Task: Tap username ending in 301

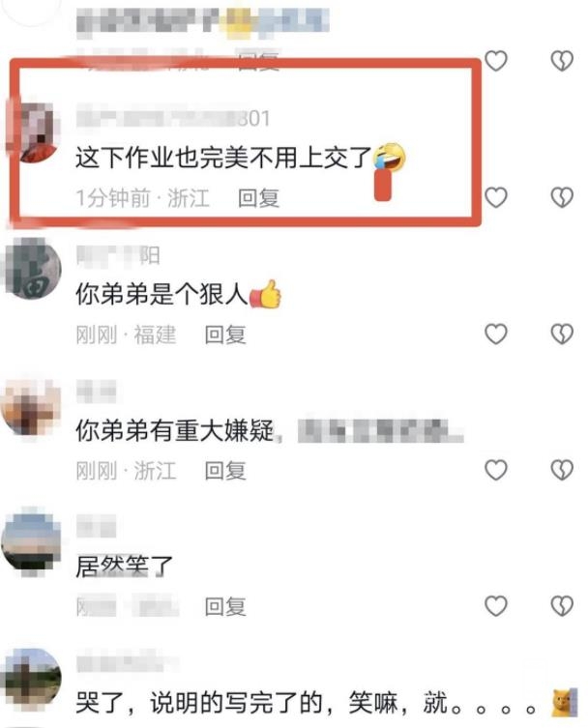Action: [173, 118]
